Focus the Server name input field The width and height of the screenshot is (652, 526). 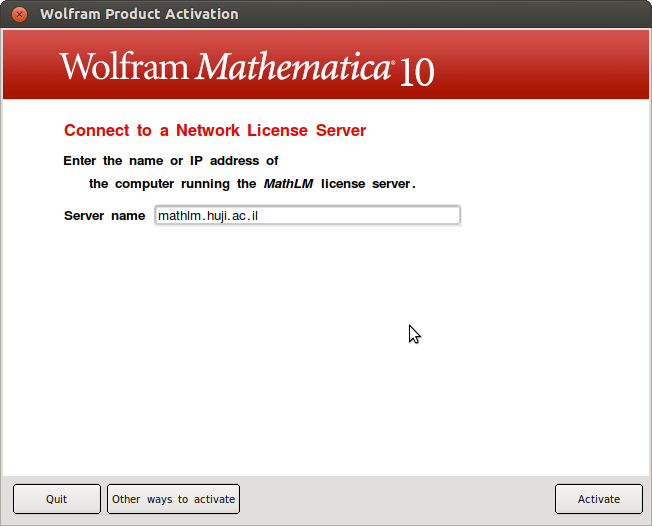pyautogui.click(x=307, y=216)
